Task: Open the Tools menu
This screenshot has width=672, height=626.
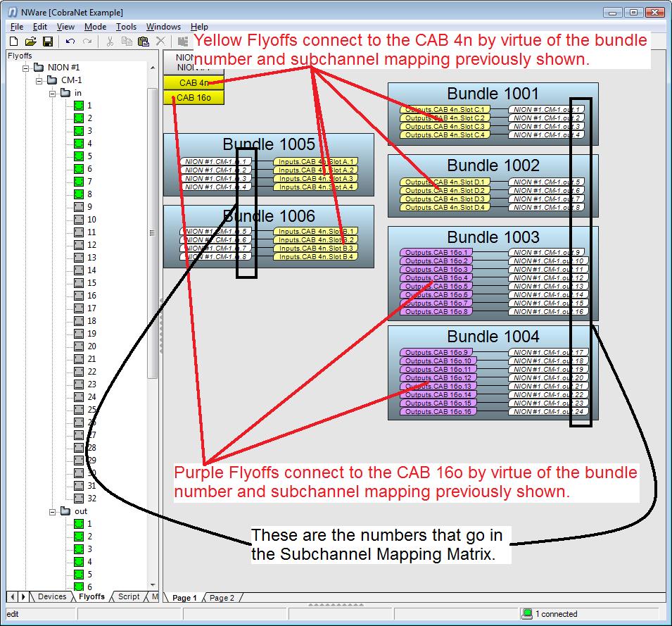Action: (x=126, y=27)
